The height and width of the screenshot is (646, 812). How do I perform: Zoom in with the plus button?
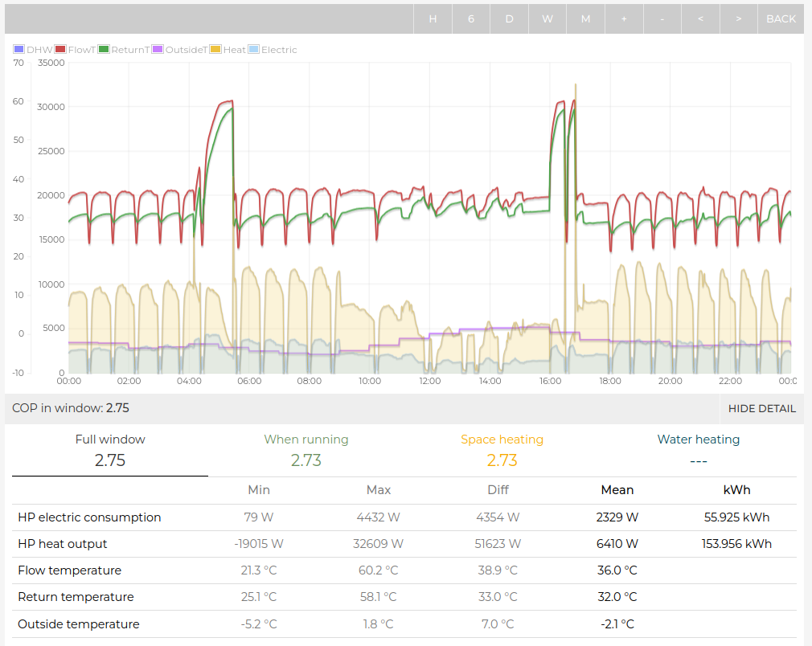pyautogui.click(x=624, y=18)
